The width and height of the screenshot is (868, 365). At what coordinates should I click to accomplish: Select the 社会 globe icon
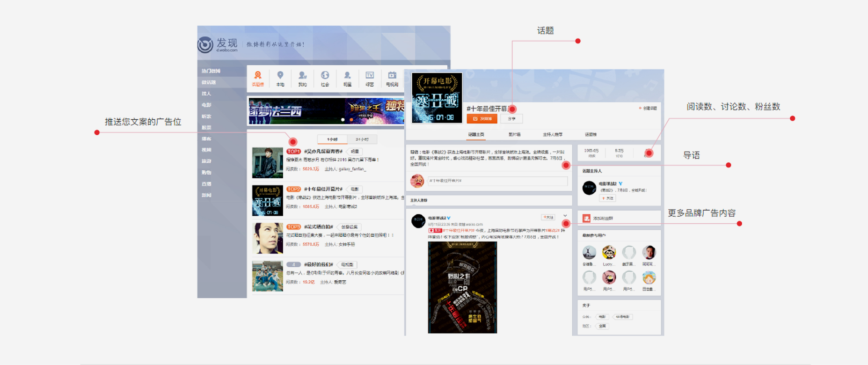[325, 75]
